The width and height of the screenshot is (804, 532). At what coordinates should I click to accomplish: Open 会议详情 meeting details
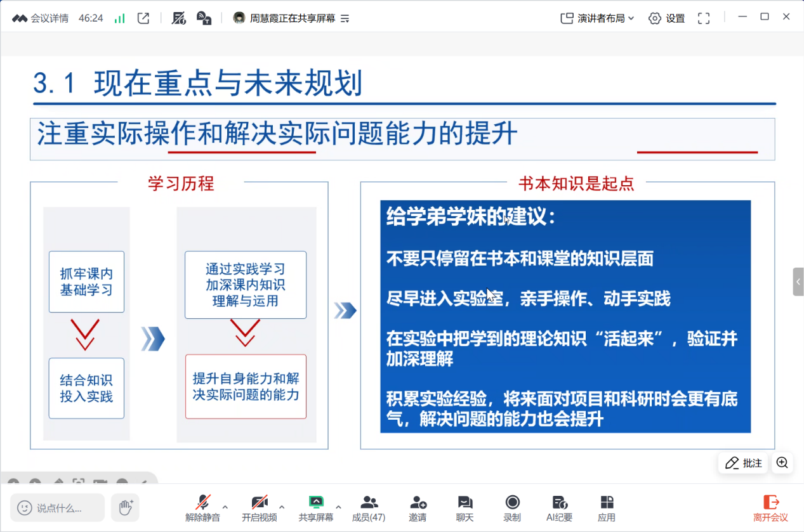[41, 18]
